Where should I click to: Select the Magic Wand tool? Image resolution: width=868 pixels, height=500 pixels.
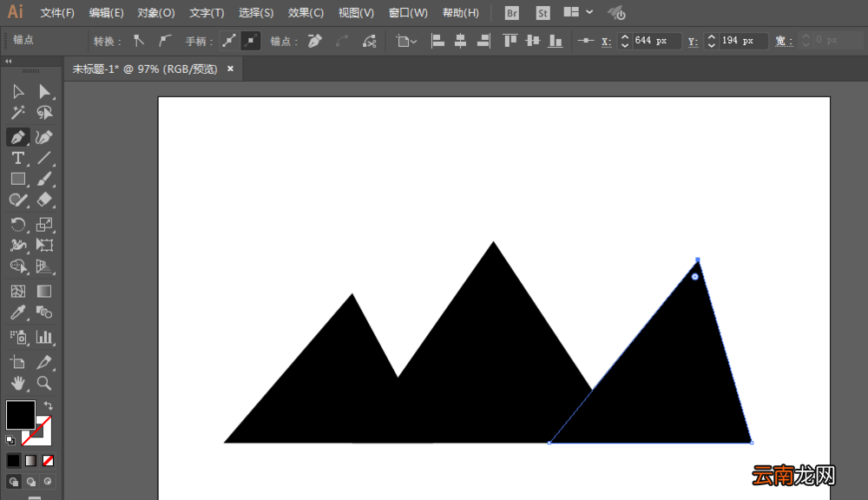click(x=17, y=113)
